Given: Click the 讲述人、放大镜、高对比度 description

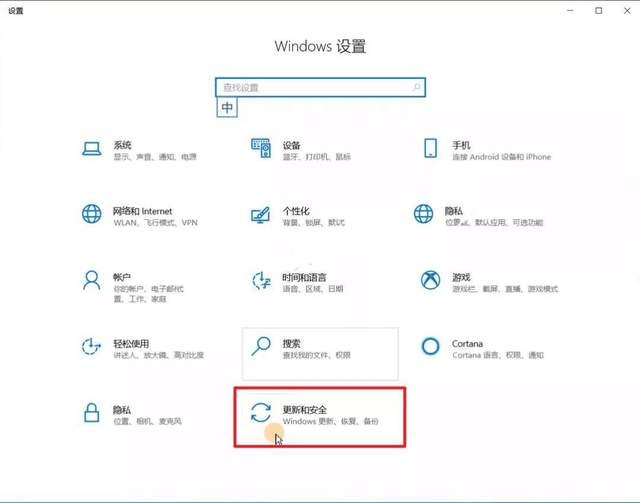Looking at the screenshot, I should click(x=158, y=355).
